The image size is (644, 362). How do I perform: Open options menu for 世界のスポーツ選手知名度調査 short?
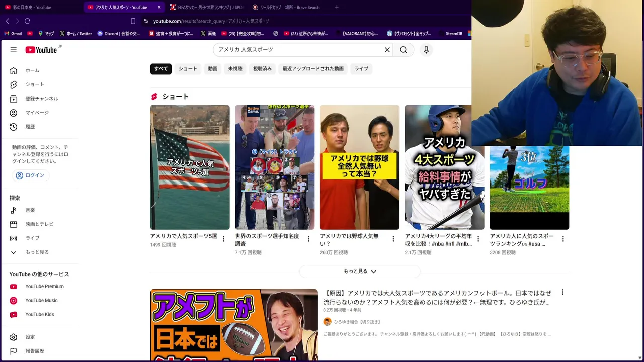(309, 239)
